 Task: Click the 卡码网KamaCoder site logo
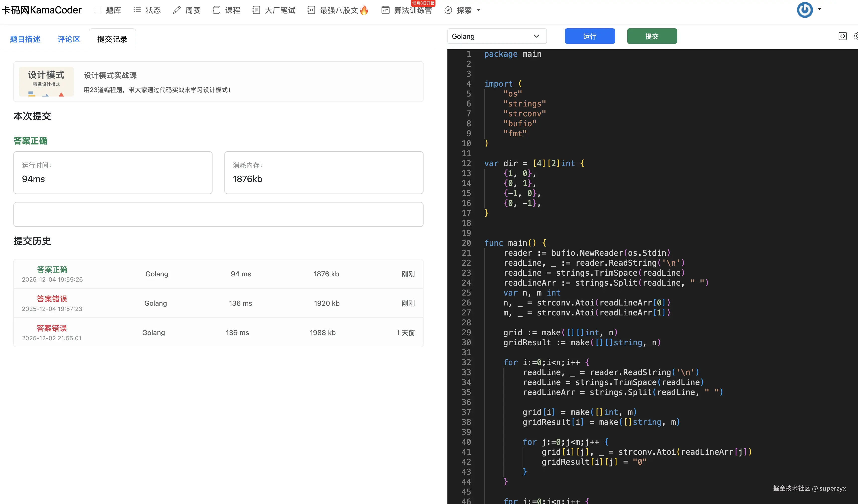(x=42, y=10)
